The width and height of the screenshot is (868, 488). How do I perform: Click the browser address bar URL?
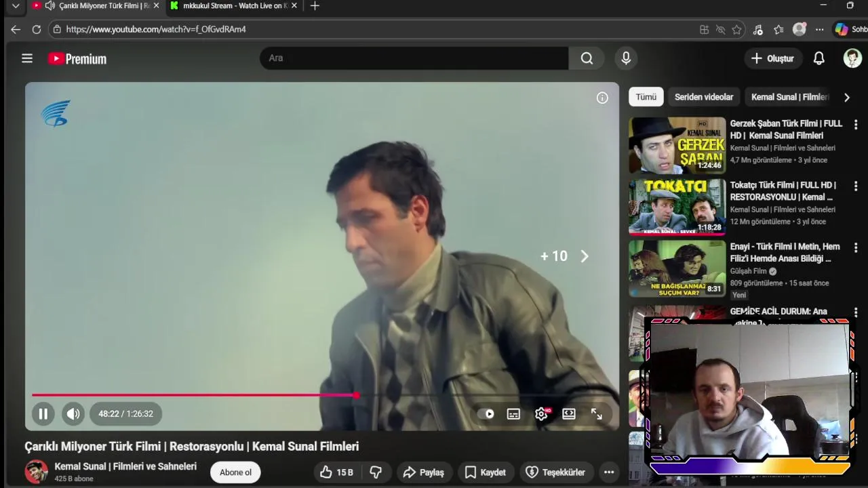tap(156, 29)
